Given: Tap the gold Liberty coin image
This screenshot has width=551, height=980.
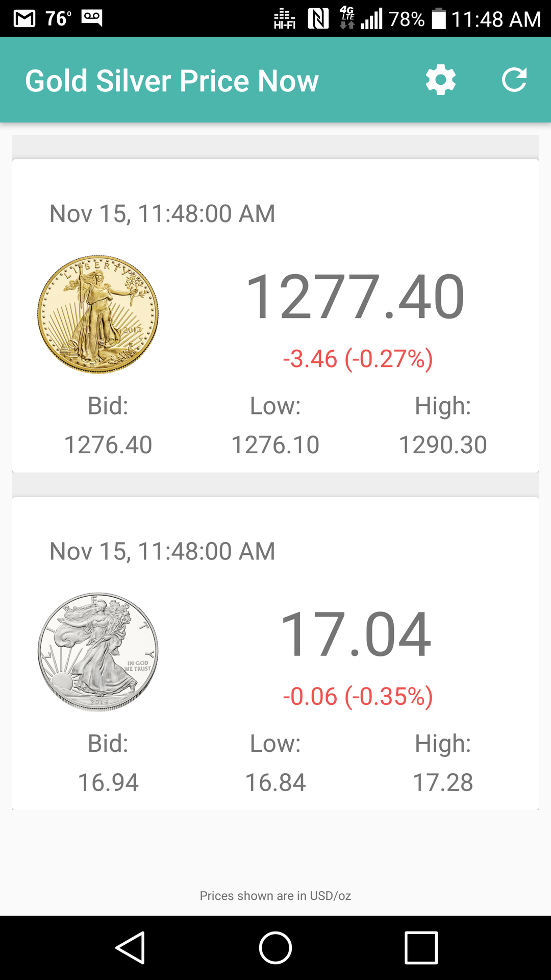Looking at the screenshot, I should point(98,314).
